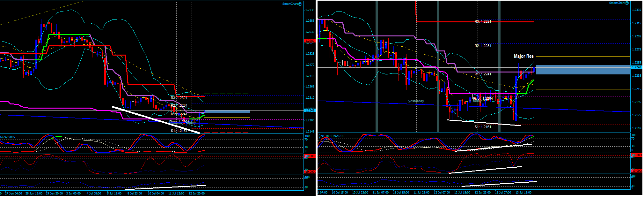Click price level 1.2155 on right chart axis
This screenshot has width=644, height=198.
(x=637, y=128)
